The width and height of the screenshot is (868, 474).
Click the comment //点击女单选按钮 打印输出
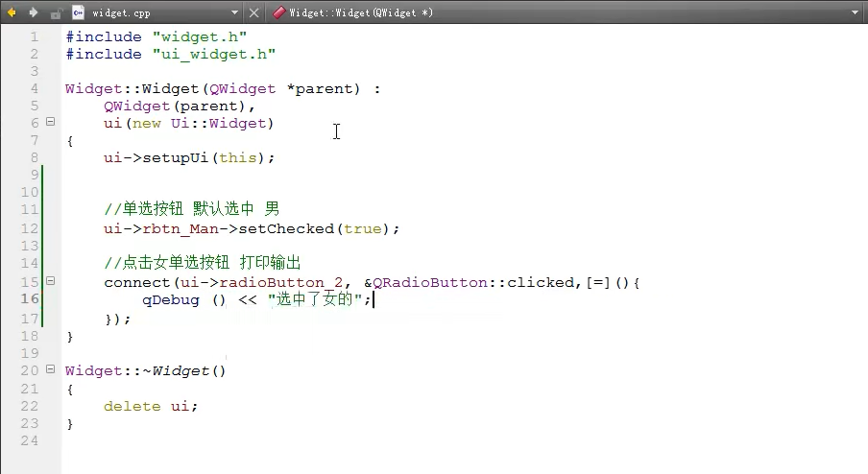(x=203, y=262)
